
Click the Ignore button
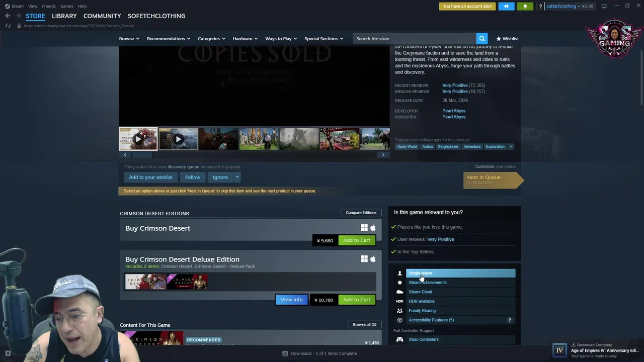pos(220,177)
